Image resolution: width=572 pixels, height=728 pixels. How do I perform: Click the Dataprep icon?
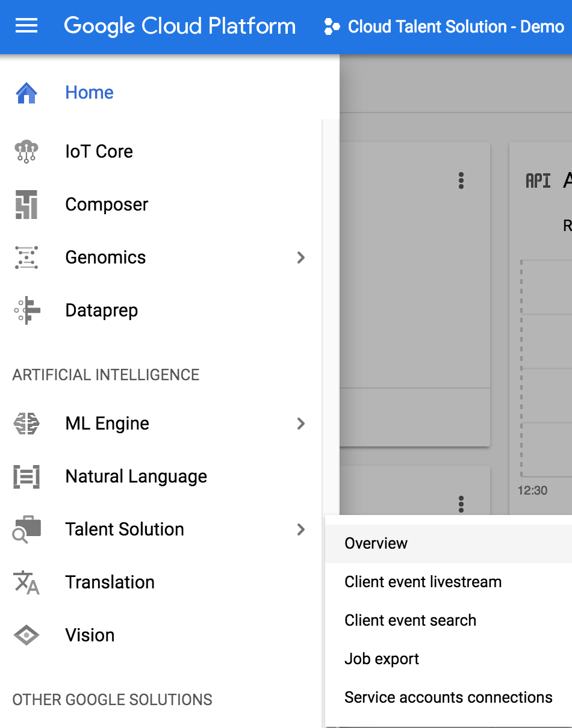pos(26,310)
